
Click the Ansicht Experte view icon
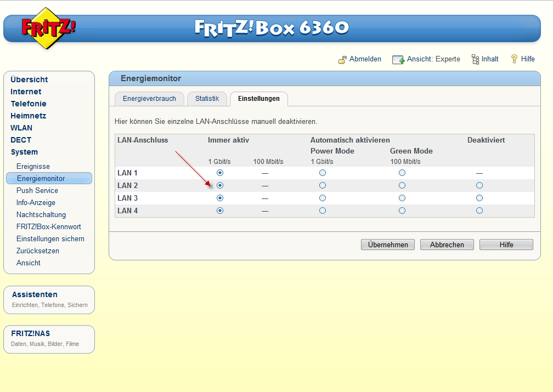coord(398,60)
